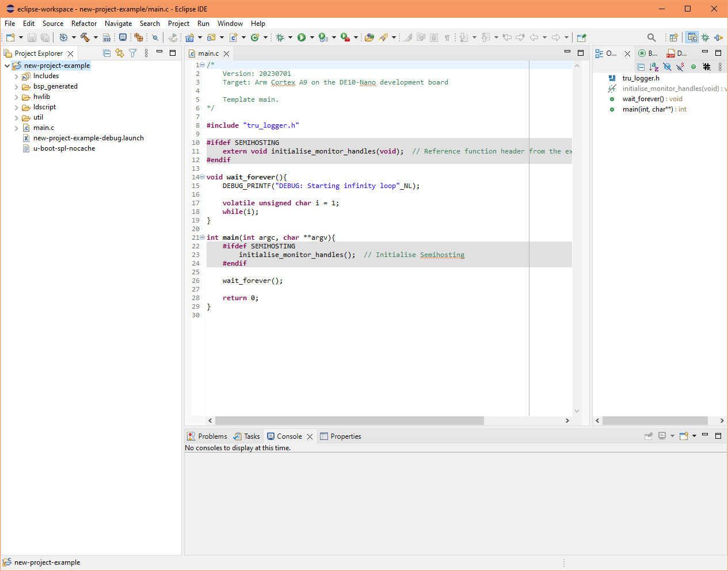The width and height of the screenshot is (728, 571).
Task: Click the Build hammer icon in toolbar
Action: 85,37
